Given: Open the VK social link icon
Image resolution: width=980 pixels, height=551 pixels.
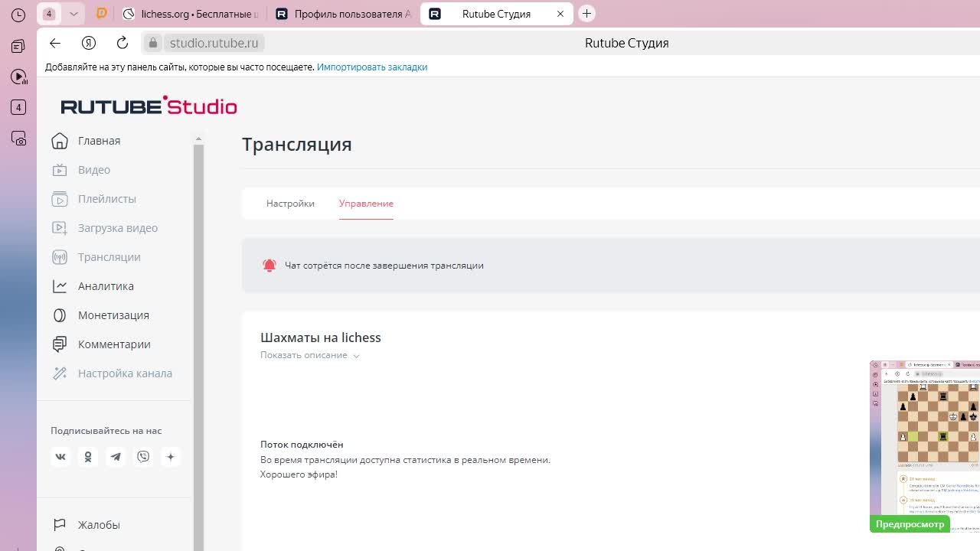Looking at the screenshot, I should pyautogui.click(x=60, y=457).
